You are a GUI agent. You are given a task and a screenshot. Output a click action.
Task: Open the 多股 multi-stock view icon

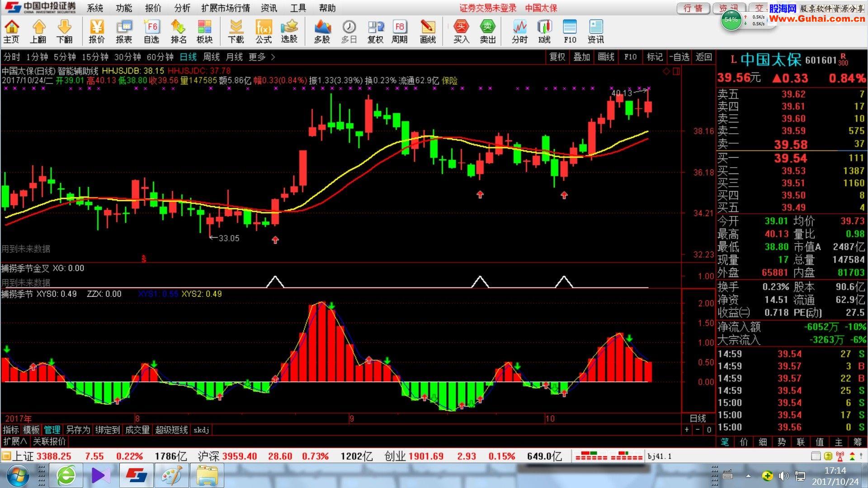point(322,32)
